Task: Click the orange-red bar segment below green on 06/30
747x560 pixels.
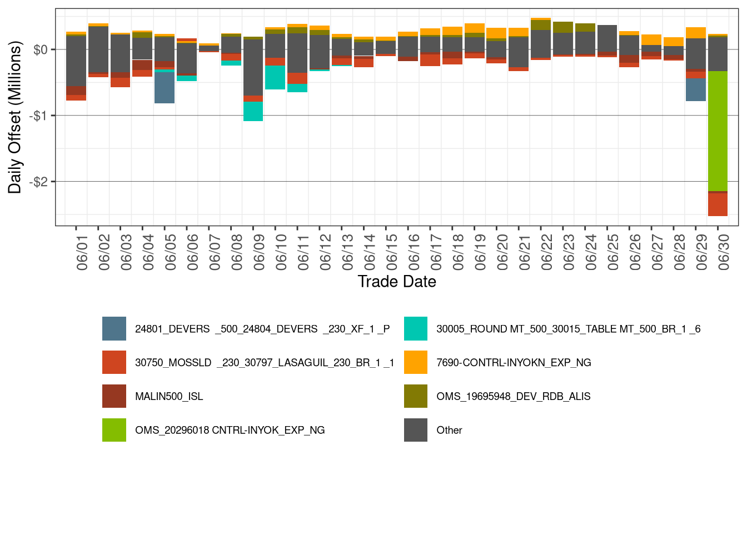Action: (x=718, y=204)
